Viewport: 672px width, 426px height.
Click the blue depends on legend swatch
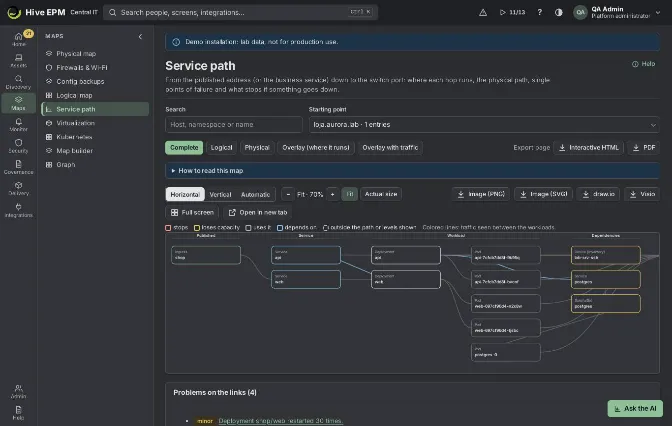279,228
